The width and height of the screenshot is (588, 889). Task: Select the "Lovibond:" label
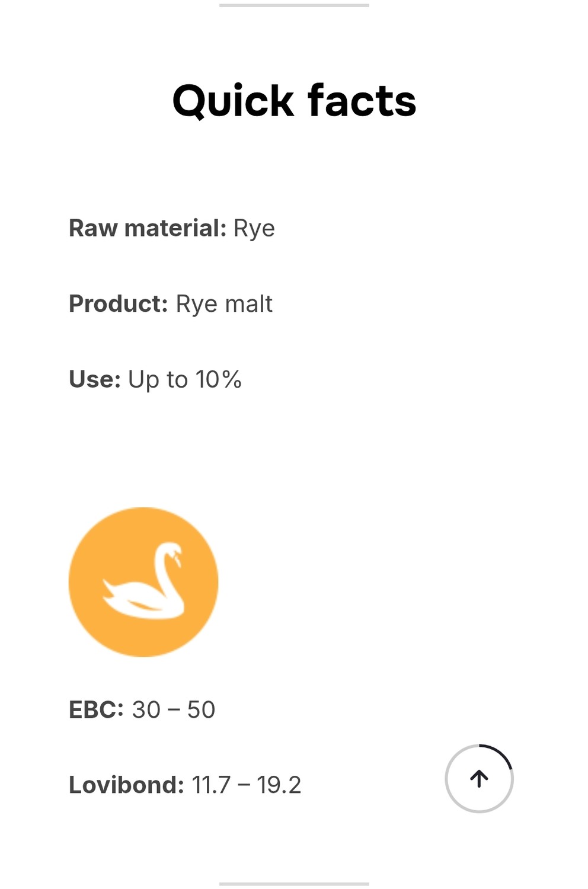126,785
